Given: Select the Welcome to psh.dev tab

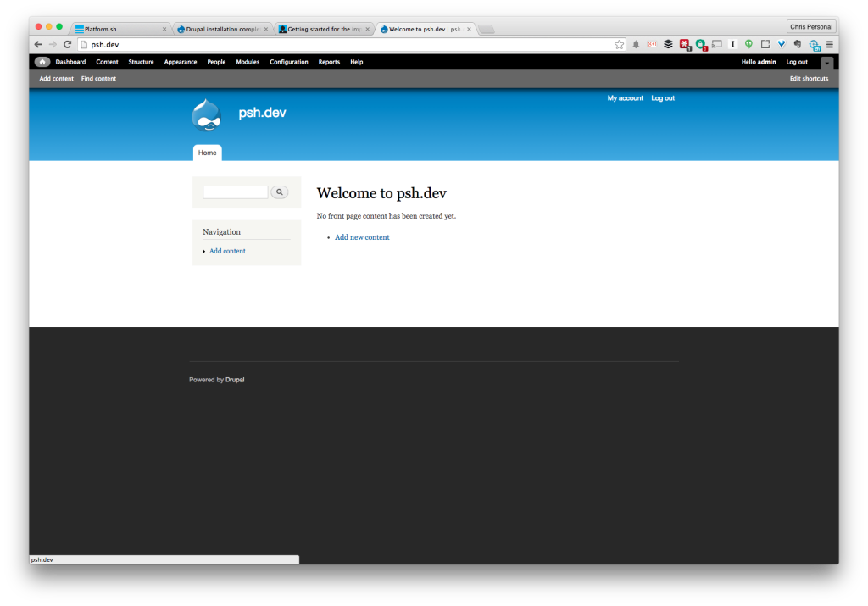Looking at the screenshot, I should tap(424, 29).
